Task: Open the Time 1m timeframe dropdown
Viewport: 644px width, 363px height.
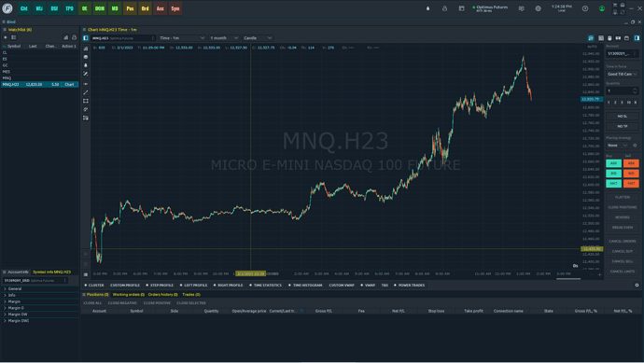Action: (x=182, y=37)
